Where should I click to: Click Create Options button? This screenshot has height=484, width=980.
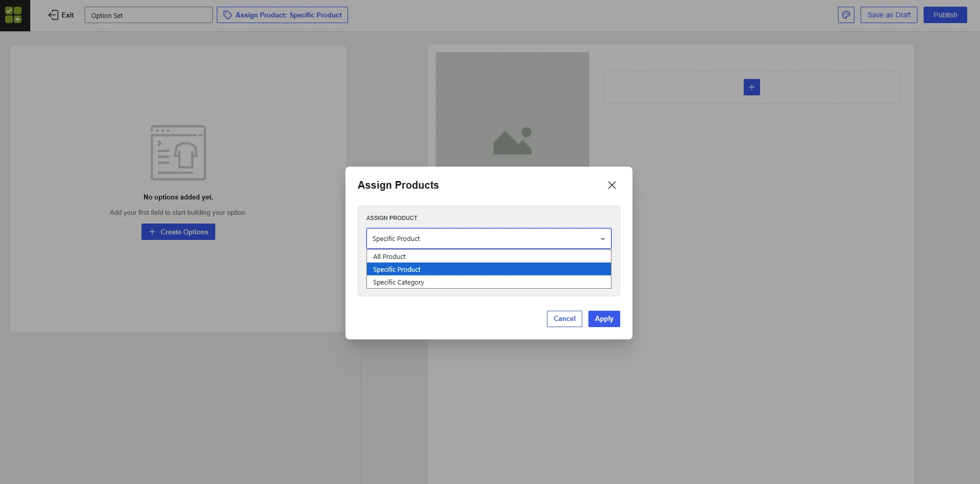[178, 232]
